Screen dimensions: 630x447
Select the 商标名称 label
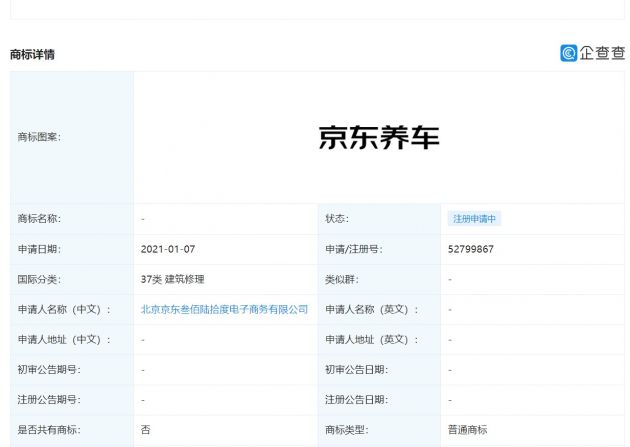(39, 218)
